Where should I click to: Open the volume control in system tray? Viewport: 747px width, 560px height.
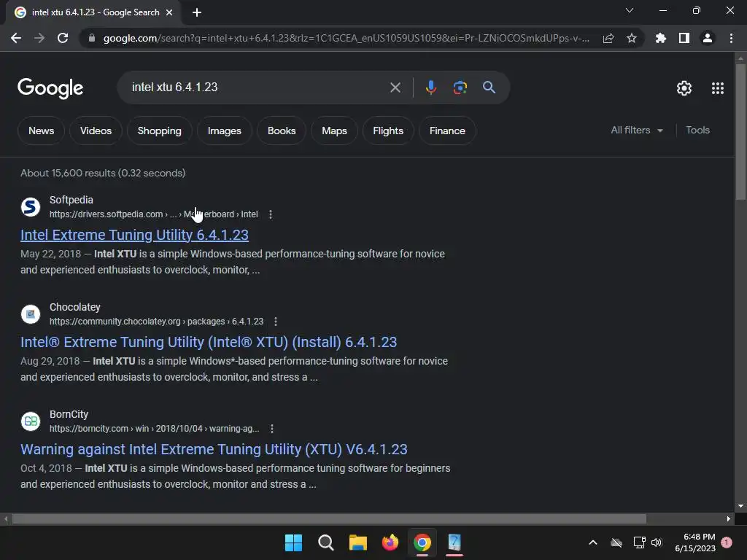click(x=657, y=542)
